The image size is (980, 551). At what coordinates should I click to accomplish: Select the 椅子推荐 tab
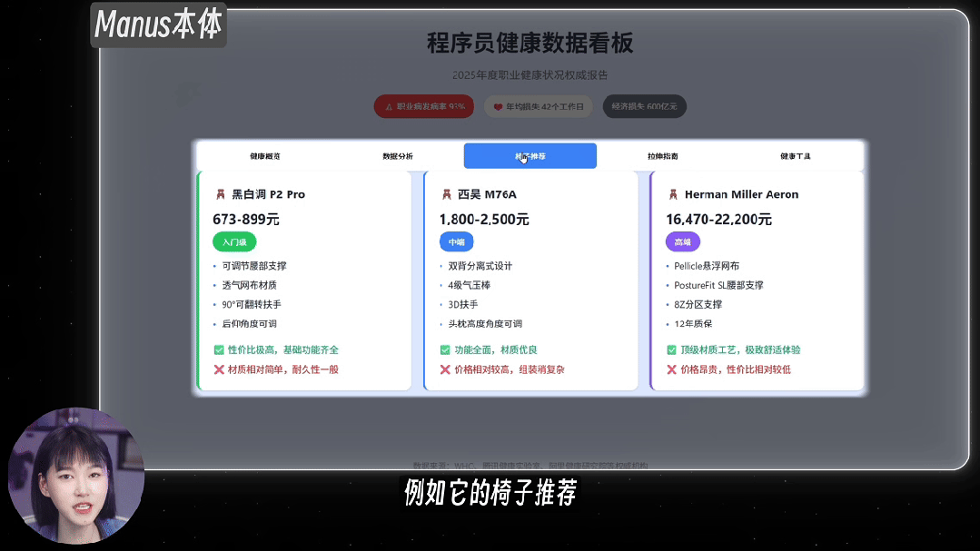click(x=530, y=156)
